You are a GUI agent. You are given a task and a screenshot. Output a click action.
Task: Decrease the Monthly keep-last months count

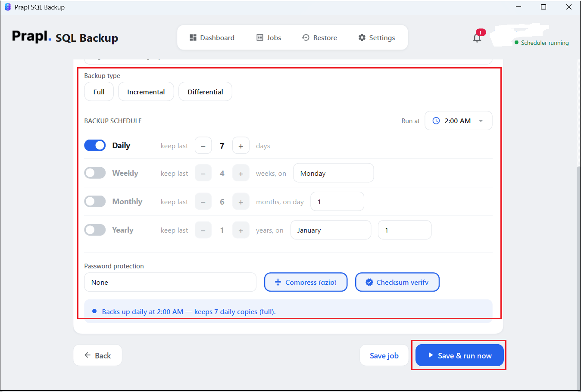tap(203, 202)
